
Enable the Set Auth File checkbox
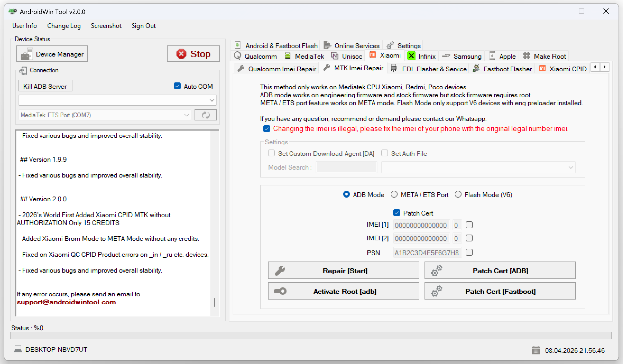(385, 153)
